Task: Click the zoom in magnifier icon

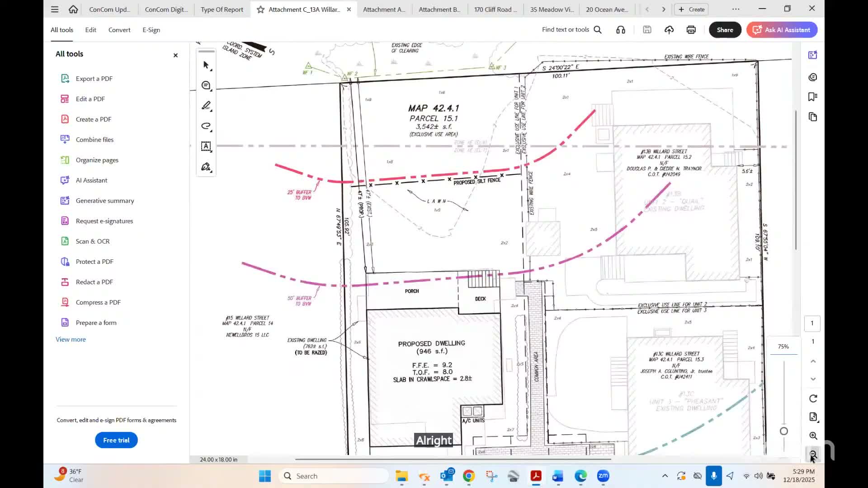Action: pos(813,436)
